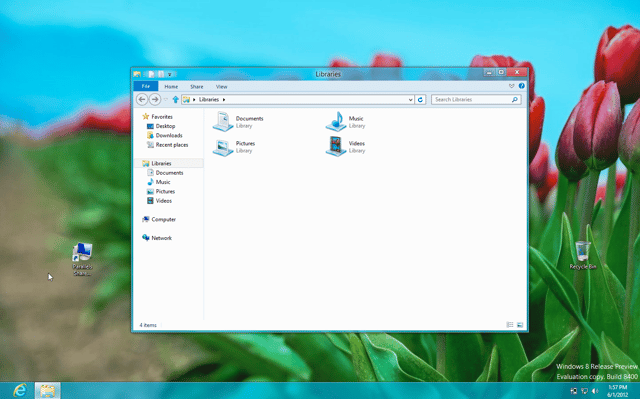Go back using the Back arrow button
Viewport: 640px width, 399px height.
pyautogui.click(x=142, y=99)
